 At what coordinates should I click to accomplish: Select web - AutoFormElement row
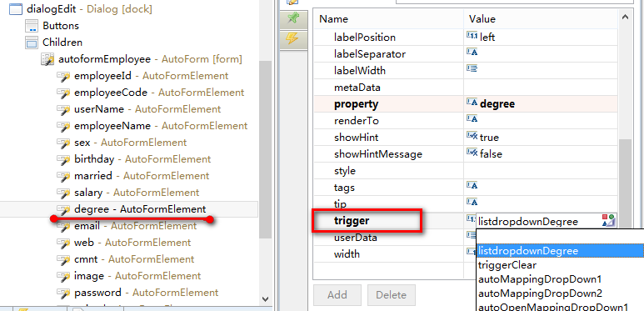[132, 243]
